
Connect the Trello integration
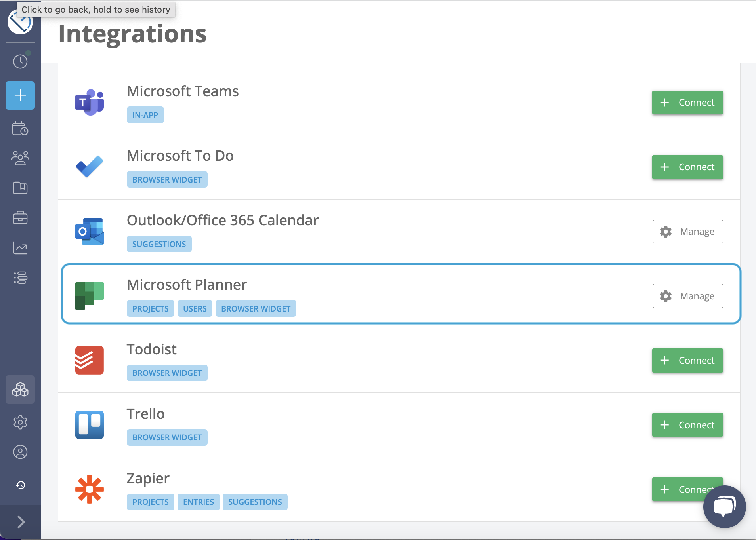coord(687,425)
